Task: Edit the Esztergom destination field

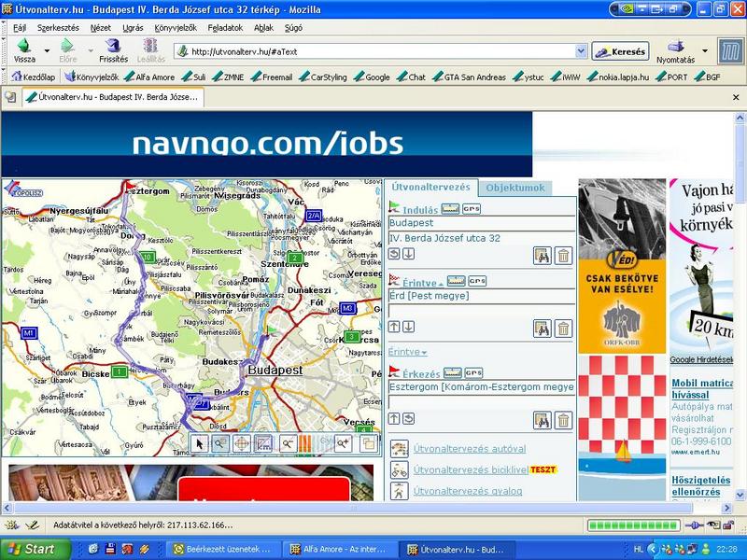Action: (482, 387)
